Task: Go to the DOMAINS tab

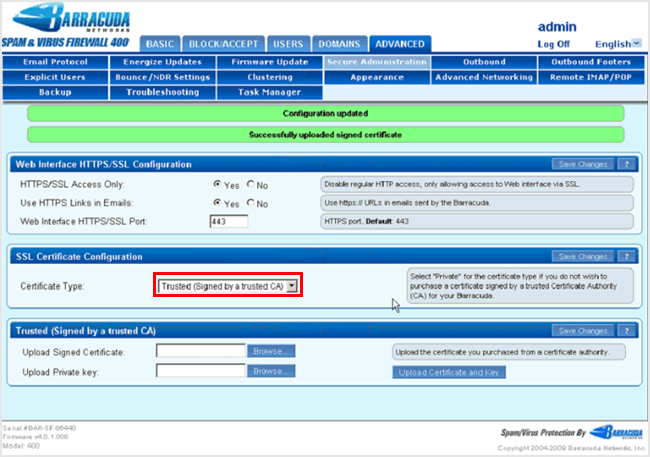Action: [x=339, y=44]
